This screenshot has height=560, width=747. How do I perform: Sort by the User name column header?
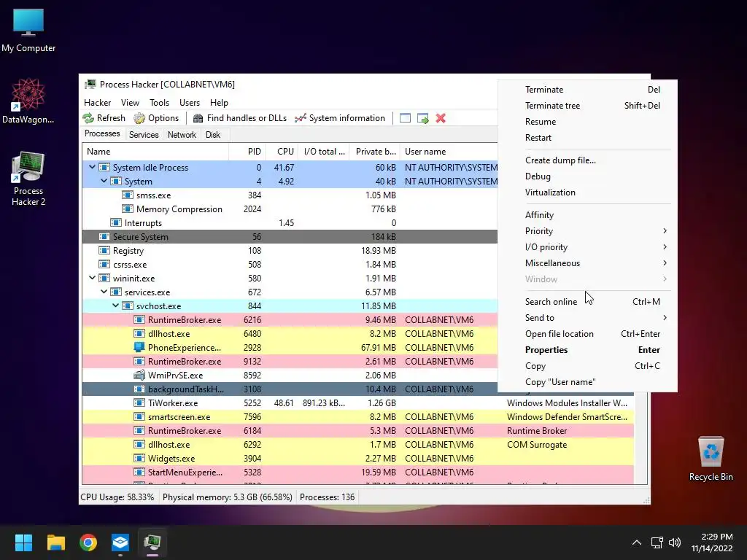point(449,152)
